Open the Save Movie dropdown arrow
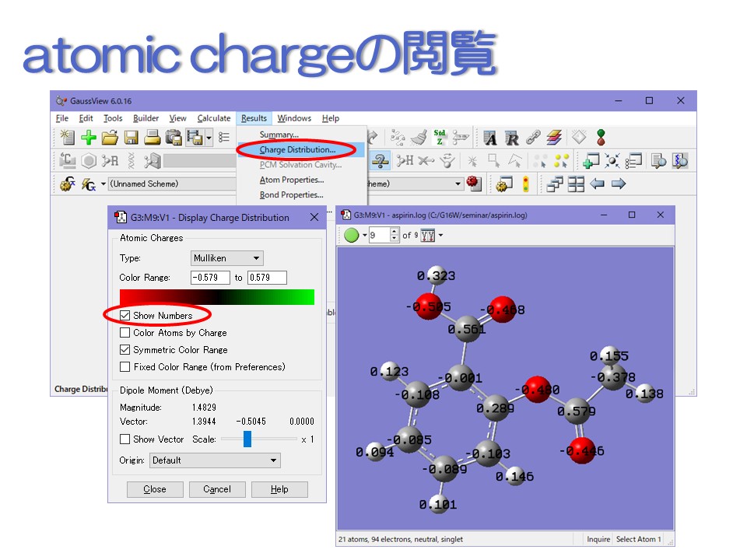This screenshot has height=560, width=747. click(x=209, y=138)
